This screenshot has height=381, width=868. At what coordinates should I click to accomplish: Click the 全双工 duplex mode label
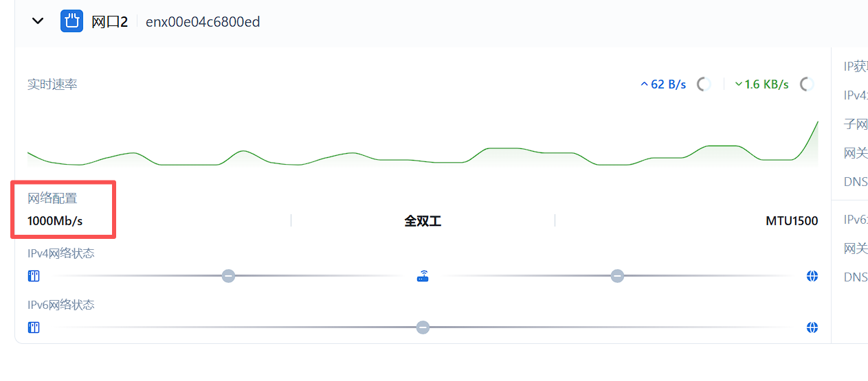pyautogui.click(x=423, y=221)
